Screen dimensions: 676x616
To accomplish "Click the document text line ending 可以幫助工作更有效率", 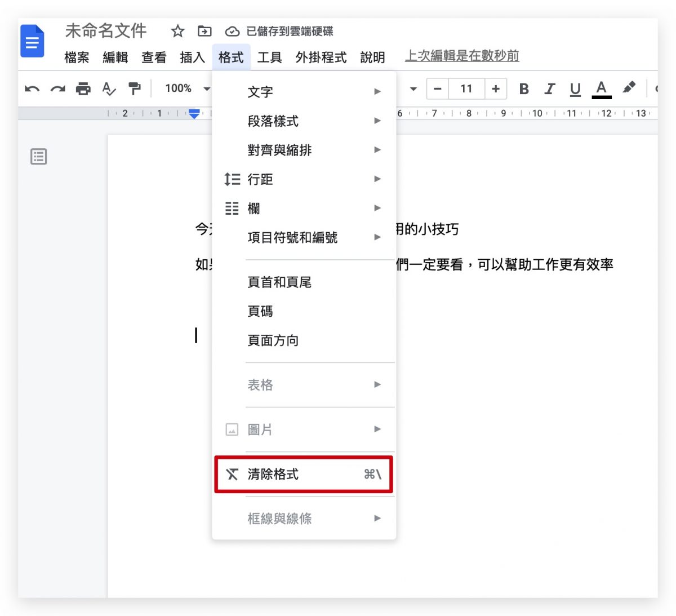I will click(404, 264).
